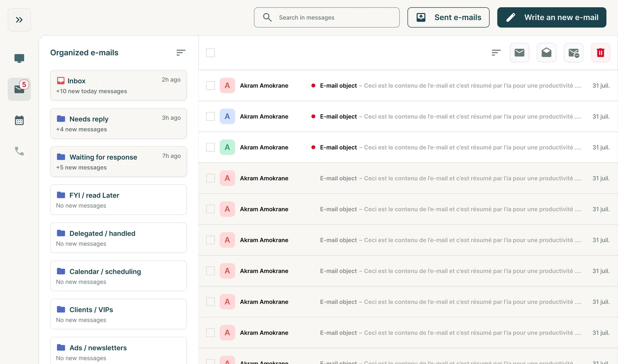Click the Inbox red tray icon
Image resolution: width=618 pixels, height=364 pixels.
(x=61, y=81)
